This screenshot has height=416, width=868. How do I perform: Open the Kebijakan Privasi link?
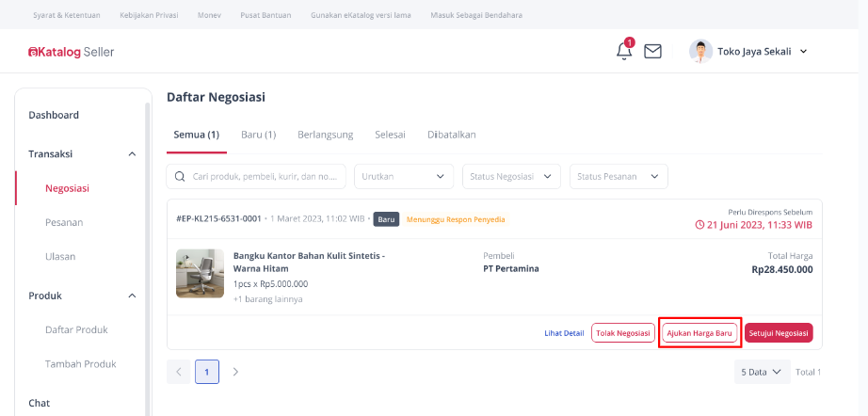point(149,15)
